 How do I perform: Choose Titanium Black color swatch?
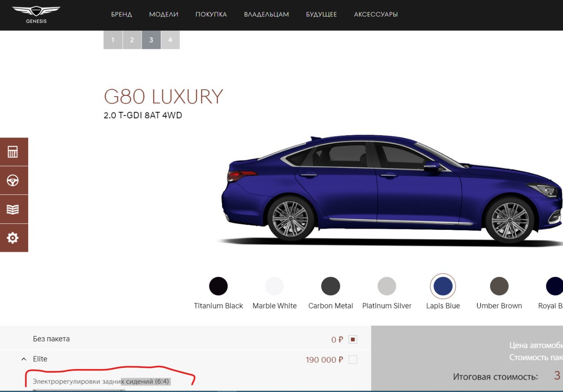(x=218, y=286)
